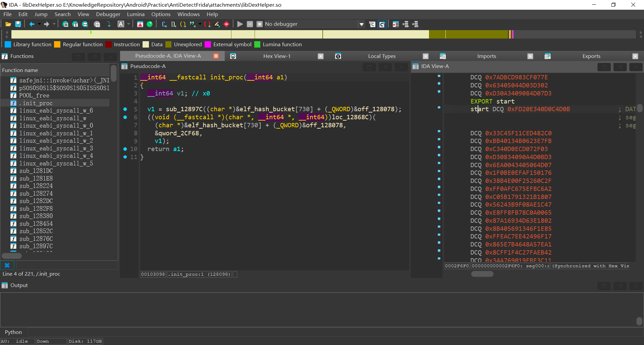The image size is (644, 345).
Task: Click the External symbol magenta swatch
Action: (x=208, y=45)
